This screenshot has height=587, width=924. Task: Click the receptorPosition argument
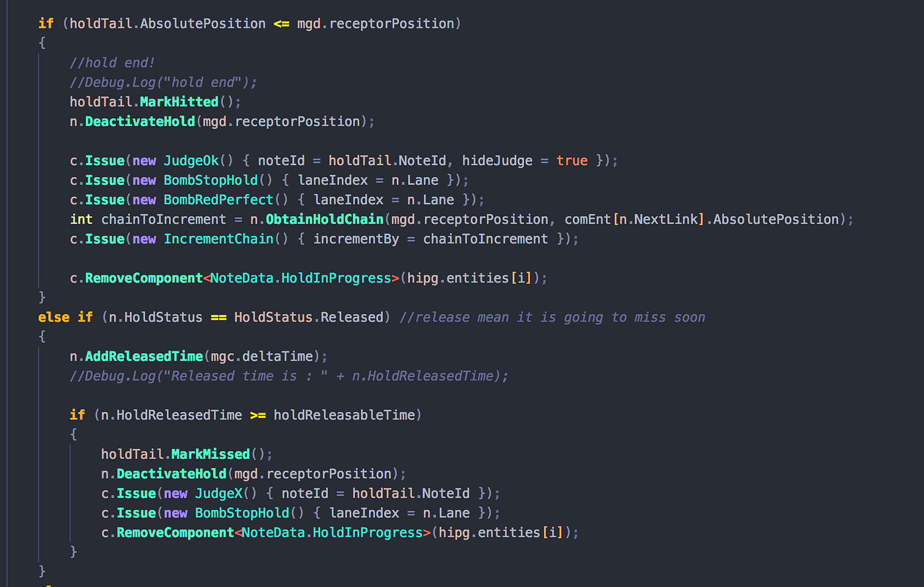297,121
